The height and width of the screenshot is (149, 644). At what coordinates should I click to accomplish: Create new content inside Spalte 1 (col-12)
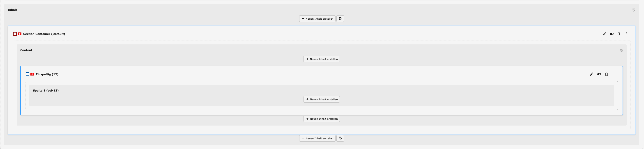point(322,99)
